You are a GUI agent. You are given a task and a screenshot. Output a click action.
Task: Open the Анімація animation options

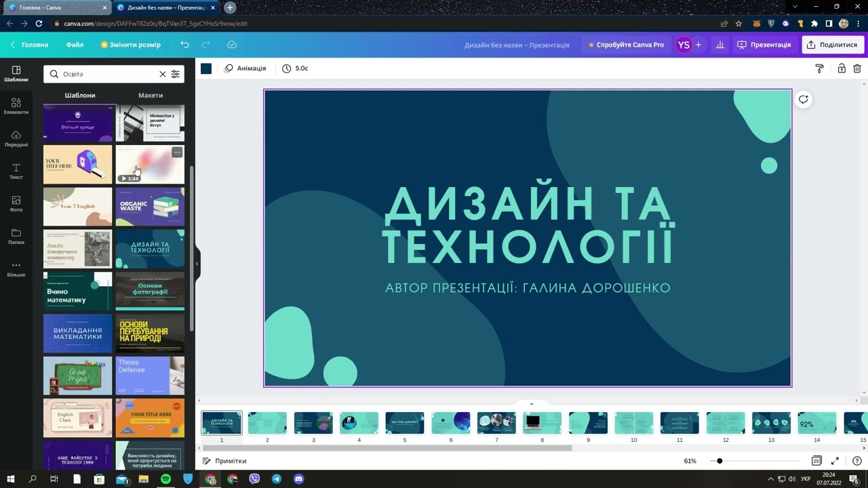pos(245,68)
